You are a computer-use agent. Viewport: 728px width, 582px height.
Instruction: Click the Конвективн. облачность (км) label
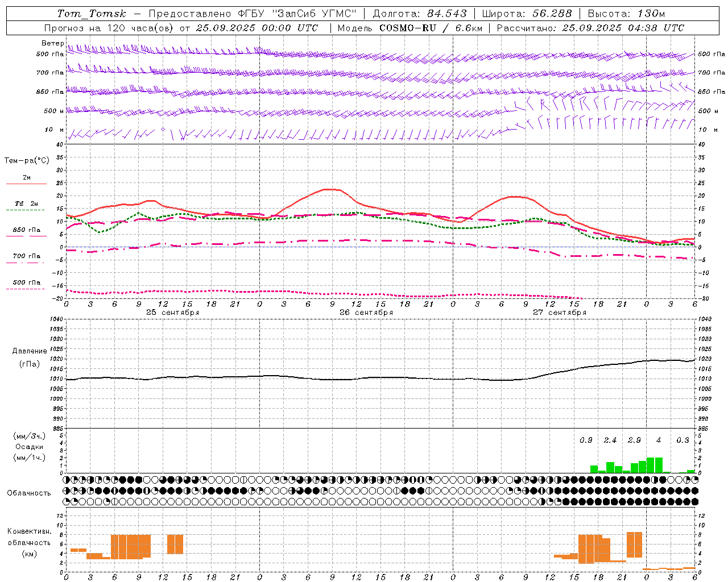point(29,542)
